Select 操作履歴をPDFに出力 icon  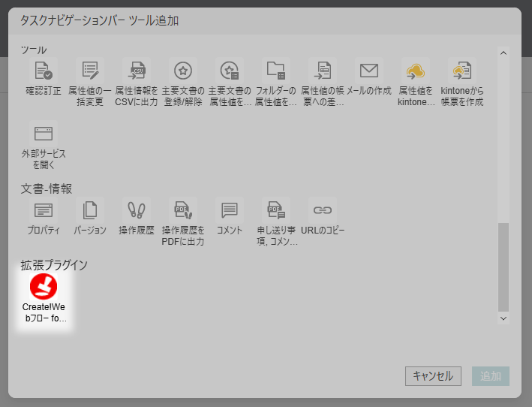(x=183, y=210)
